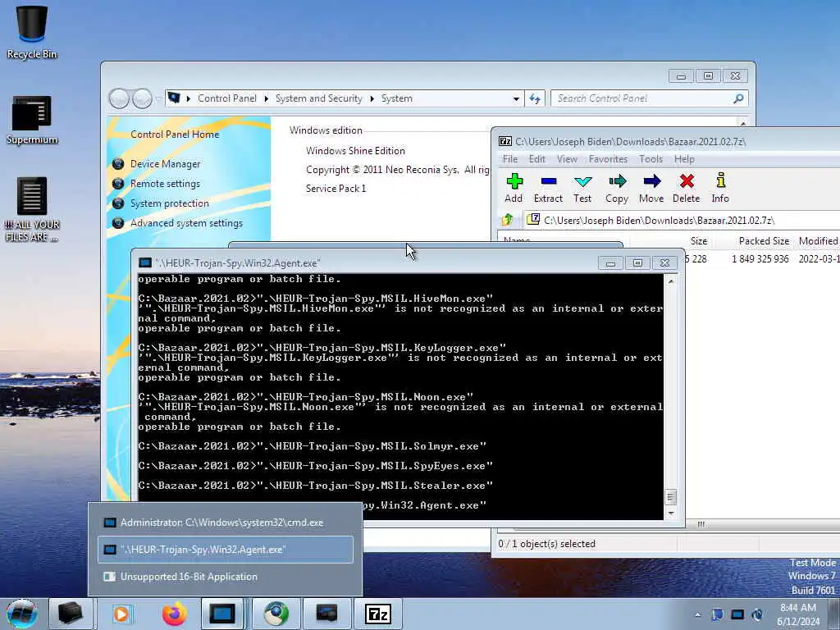Sort by Packed Size column in 7-Zip
Screen dimensions: 840x630
[764, 241]
